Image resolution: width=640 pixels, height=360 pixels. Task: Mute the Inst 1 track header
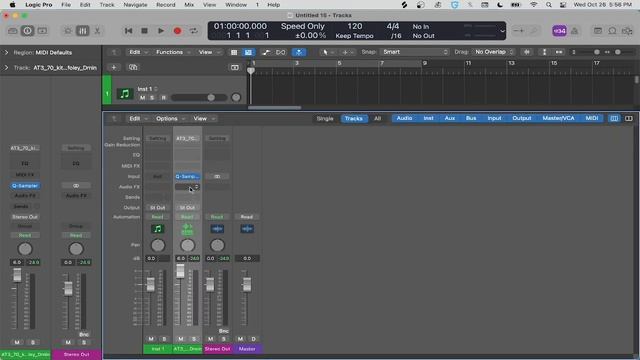pos(142,98)
